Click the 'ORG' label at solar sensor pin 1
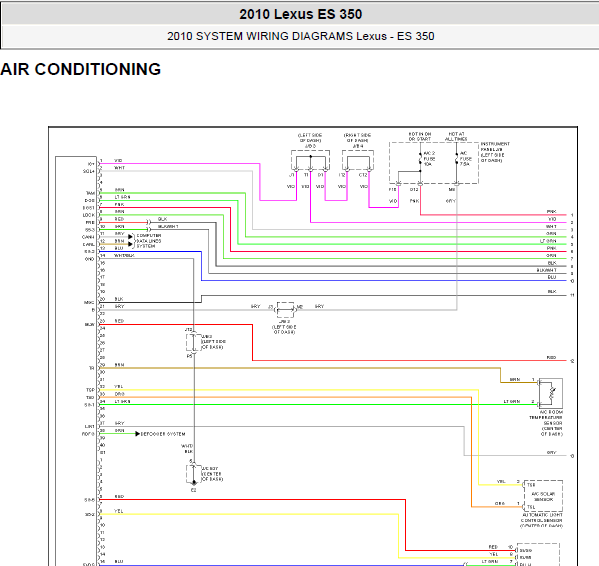Screen dimensions: 599x566 tap(500, 503)
